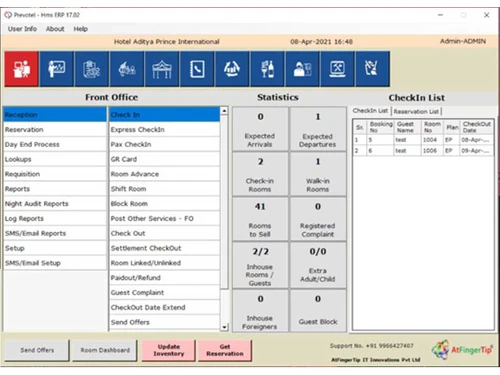This screenshot has height=375, width=500.
Task: Open the inventory cycle chart module icon
Action: (232, 69)
